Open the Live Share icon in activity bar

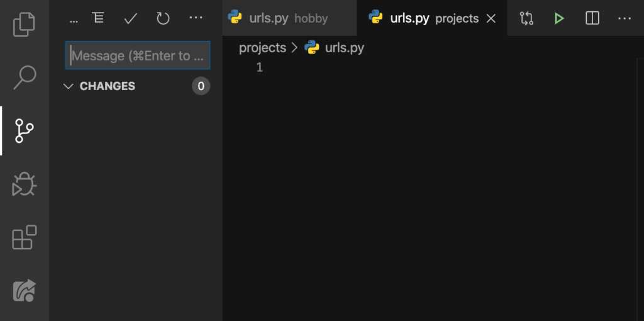(x=25, y=290)
